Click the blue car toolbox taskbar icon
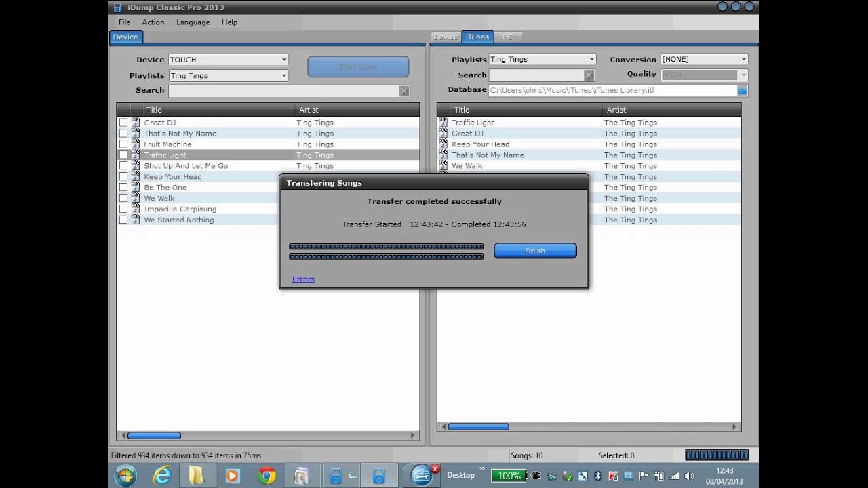This screenshot has height=488, width=868. click(x=422, y=476)
